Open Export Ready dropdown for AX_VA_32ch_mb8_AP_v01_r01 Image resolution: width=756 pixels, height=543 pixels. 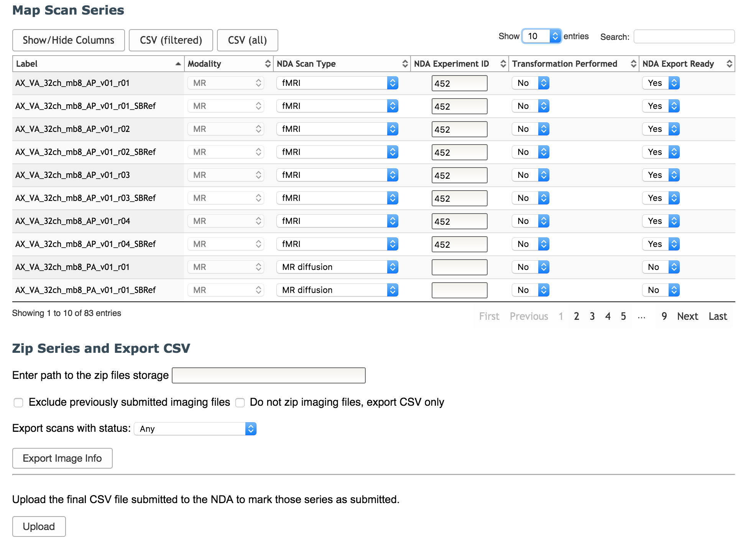[661, 83]
